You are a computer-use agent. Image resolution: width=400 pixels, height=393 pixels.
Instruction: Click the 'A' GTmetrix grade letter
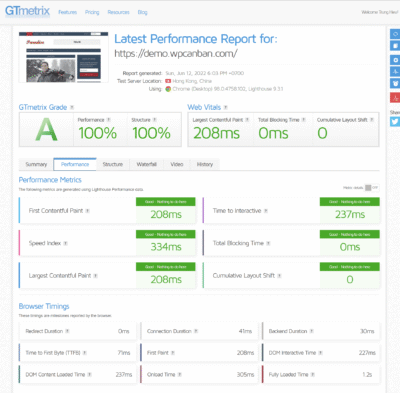pos(46,130)
